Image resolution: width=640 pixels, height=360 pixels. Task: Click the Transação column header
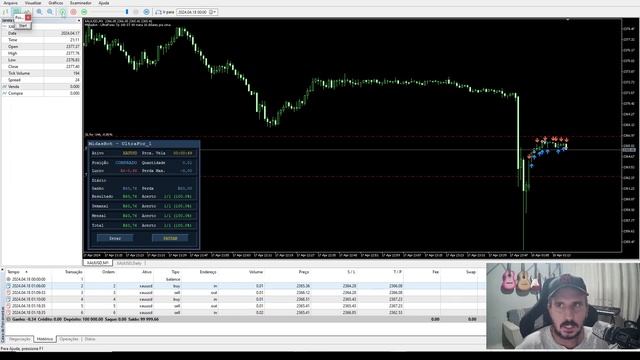click(73, 272)
